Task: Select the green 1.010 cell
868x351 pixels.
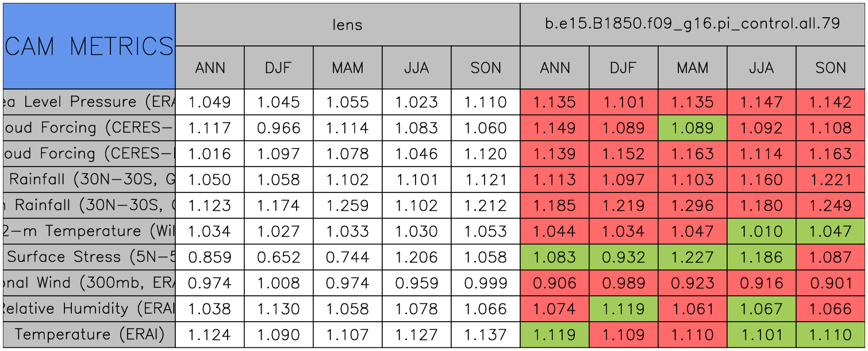Action: click(762, 231)
